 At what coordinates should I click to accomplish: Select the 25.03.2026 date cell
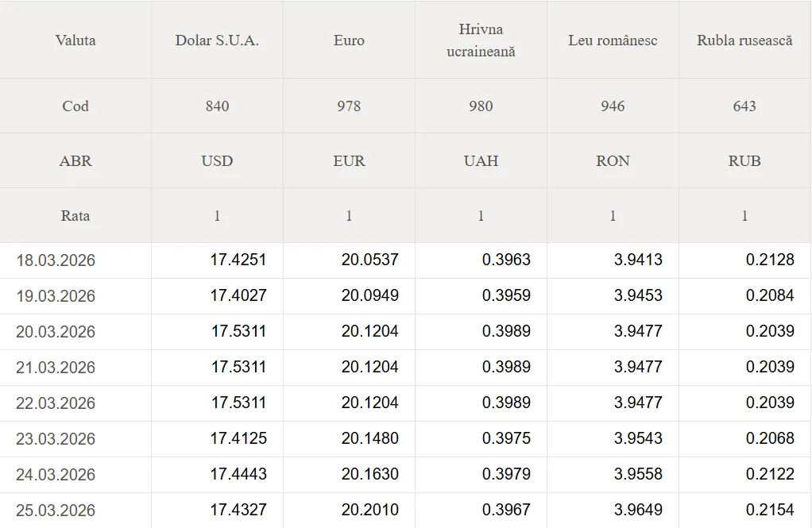[56, 511]
